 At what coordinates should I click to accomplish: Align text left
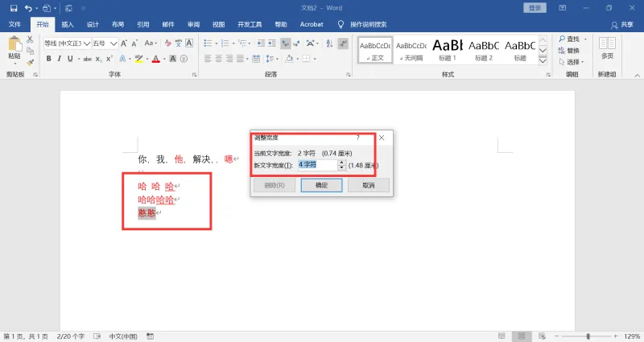click(208, 59)
